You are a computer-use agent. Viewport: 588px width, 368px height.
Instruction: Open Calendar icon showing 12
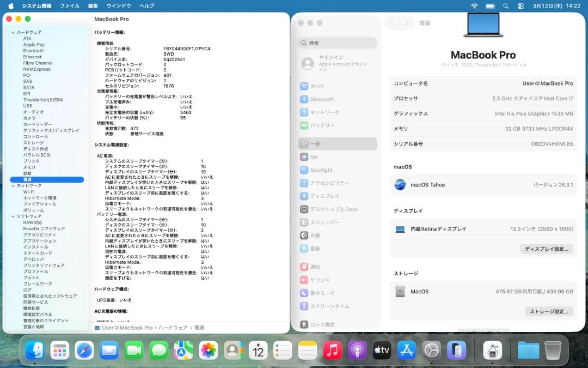(258, 351)
